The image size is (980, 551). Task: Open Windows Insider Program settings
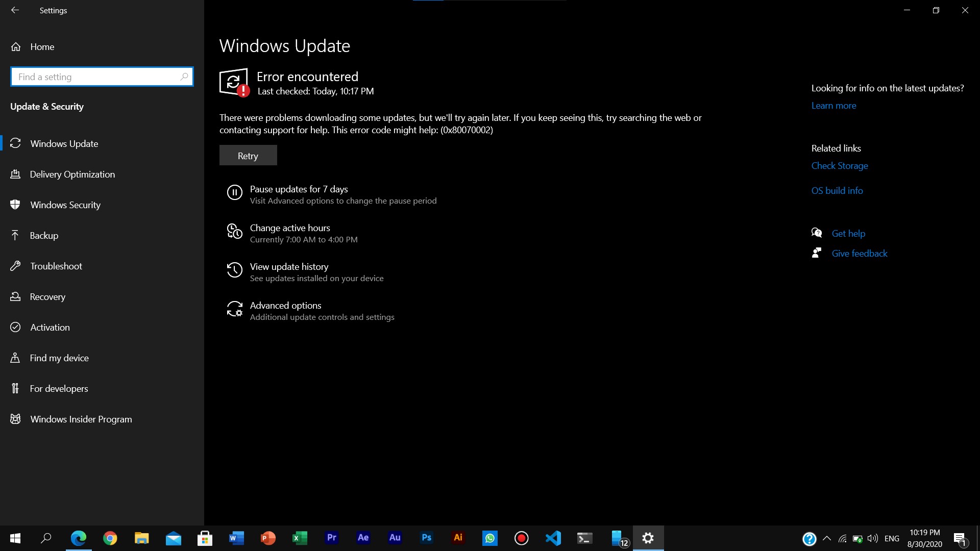(102, 419)
